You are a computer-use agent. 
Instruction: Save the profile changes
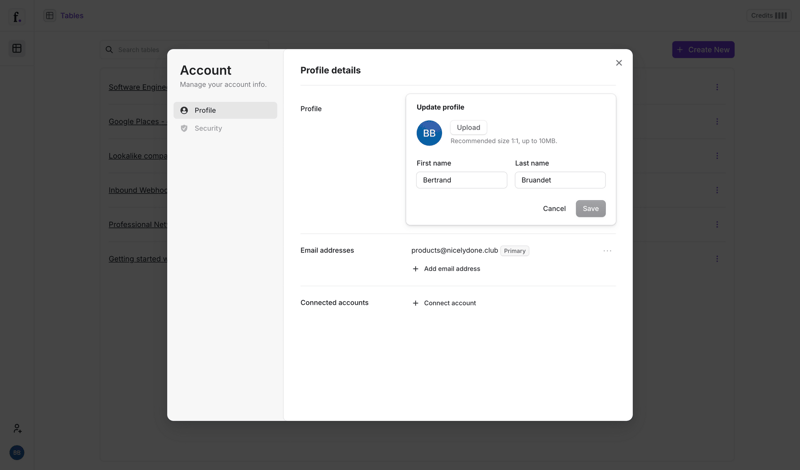point(590,209)
